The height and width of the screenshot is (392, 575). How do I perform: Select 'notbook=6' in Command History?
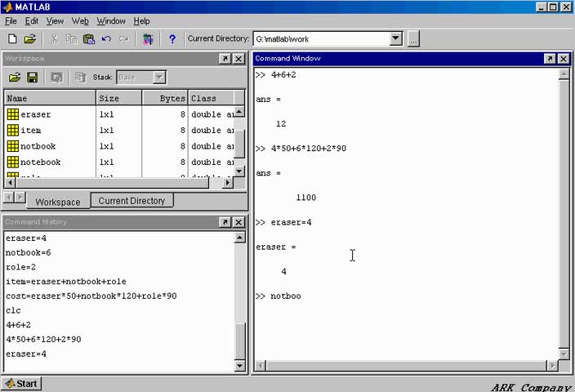click(x=29, y=252)
